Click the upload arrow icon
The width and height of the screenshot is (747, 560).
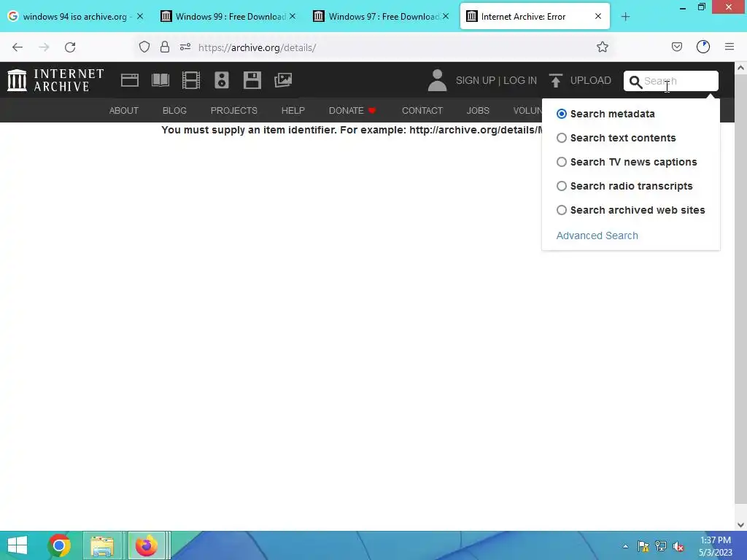(555, 80)
